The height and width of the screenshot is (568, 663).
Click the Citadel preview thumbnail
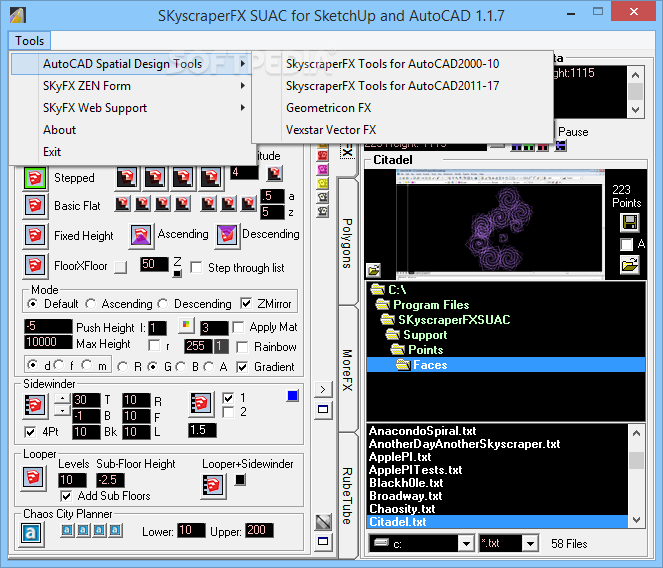499,224
